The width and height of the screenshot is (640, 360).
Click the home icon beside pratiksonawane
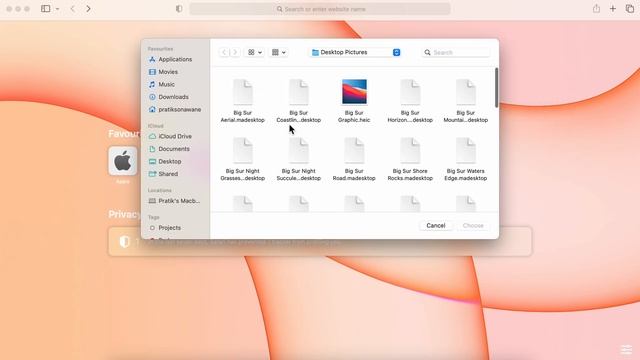pyautogui.click(x=152, y=109)
